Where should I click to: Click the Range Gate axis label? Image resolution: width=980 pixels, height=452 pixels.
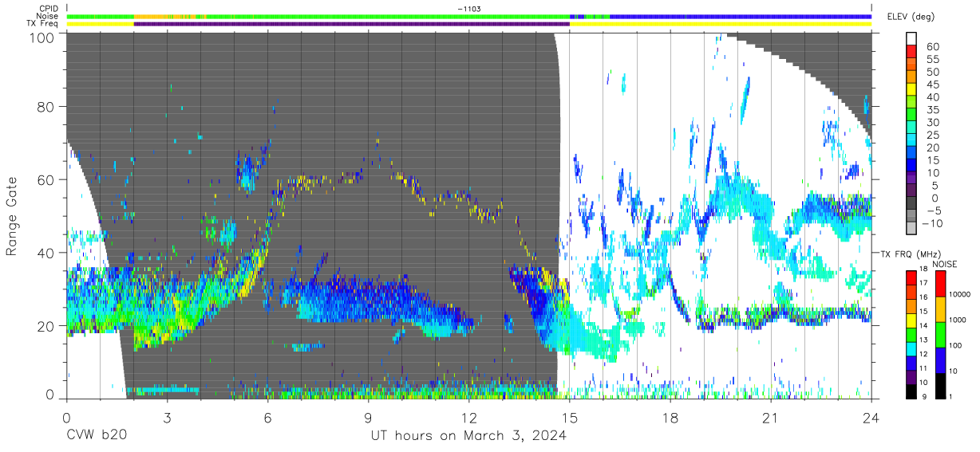(12, 216)
